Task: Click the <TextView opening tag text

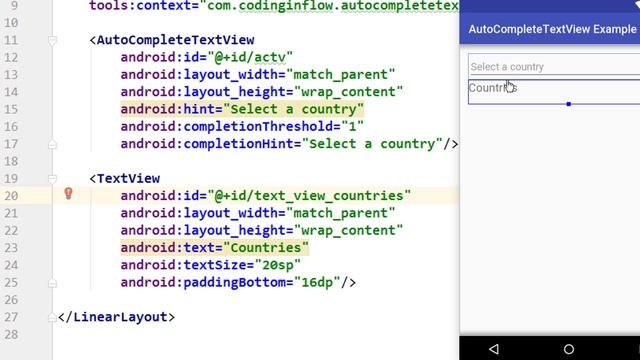Action: [x=125, y=179]
